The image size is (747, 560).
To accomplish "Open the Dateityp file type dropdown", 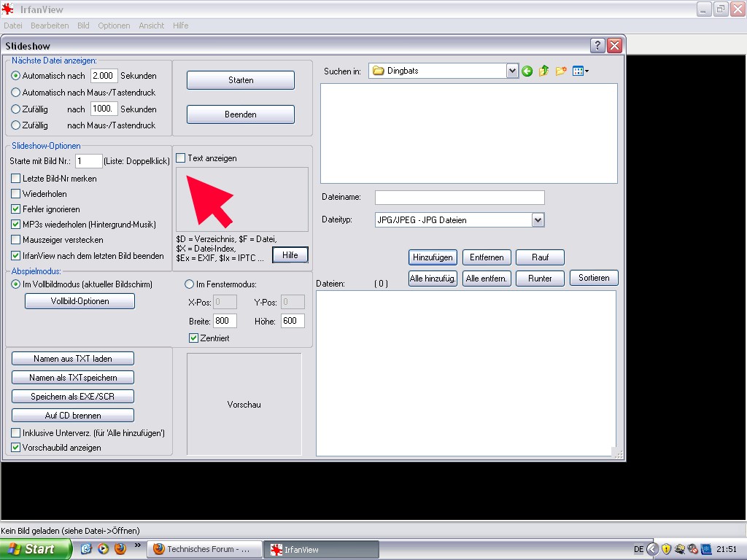I will (x=538, y=219).
